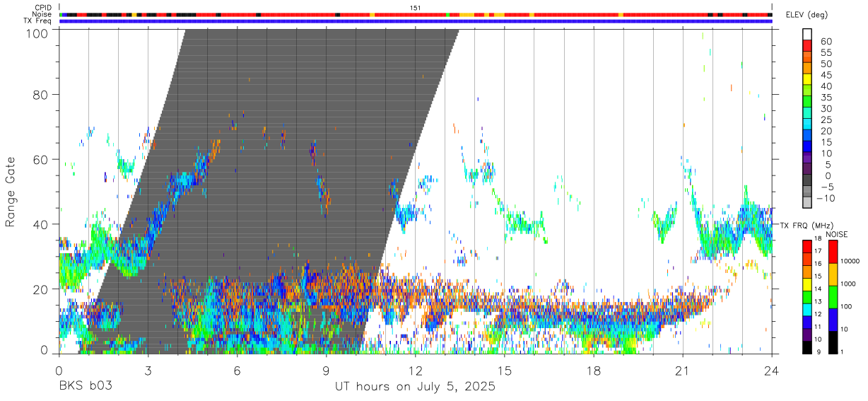The image size is (868, 401).
Task: Click the 1 tick on NOISE legend
Action: point(843,351)
